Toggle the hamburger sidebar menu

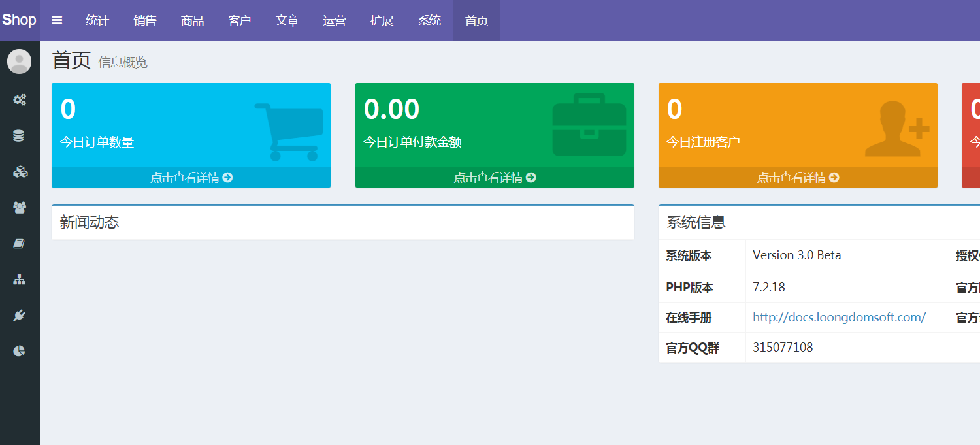(57, 20)
